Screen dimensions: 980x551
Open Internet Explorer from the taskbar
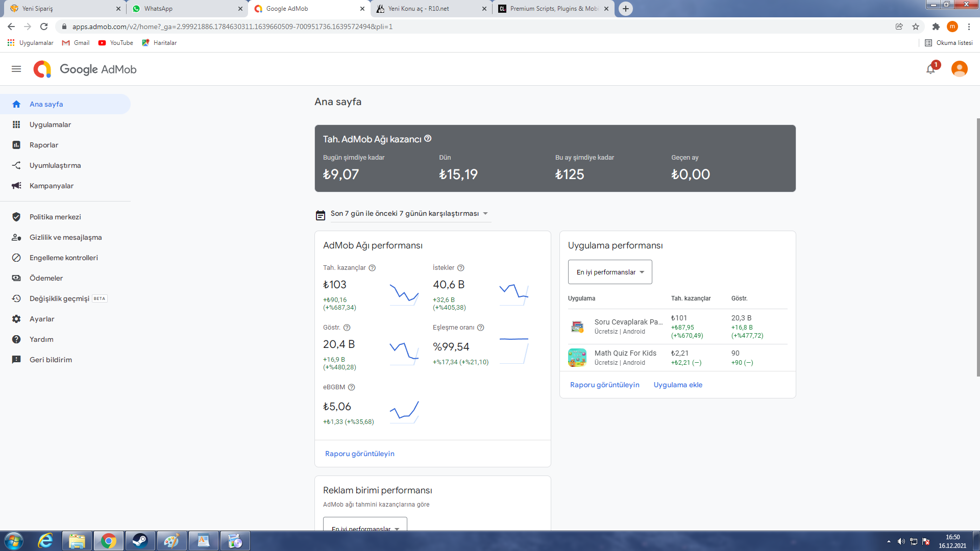(45, 541)
